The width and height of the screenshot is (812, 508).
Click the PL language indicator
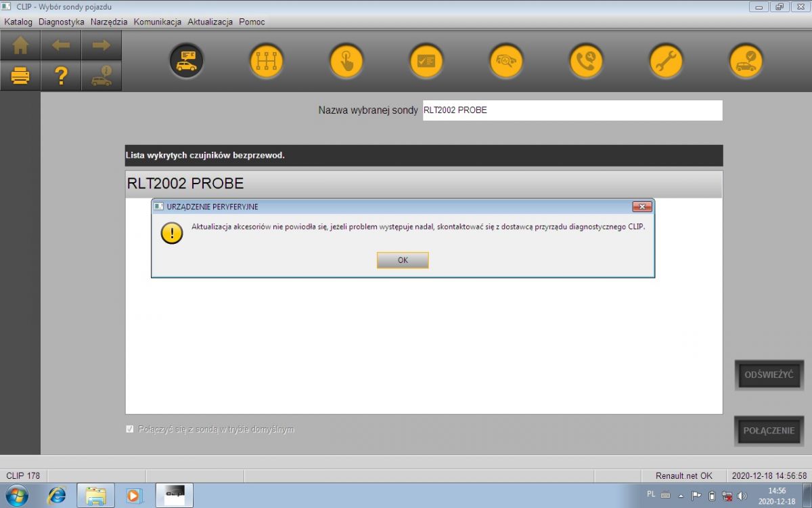click(x=651, y=494)
